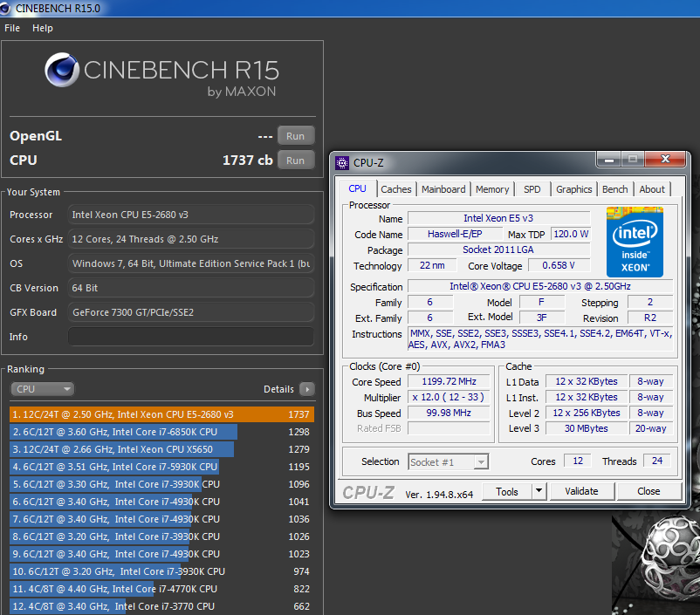
Task: Open the Tools dropdown arrow in CPU-Z
Action: (539, 491)
